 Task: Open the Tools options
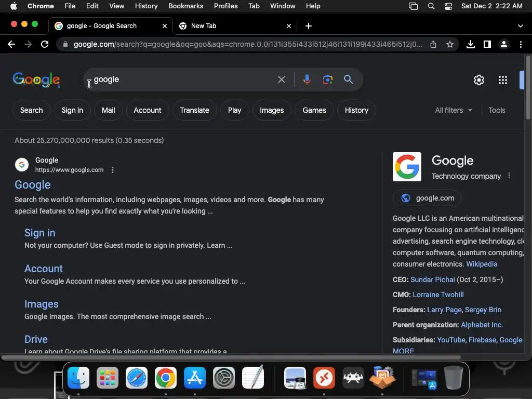[497, 110]
